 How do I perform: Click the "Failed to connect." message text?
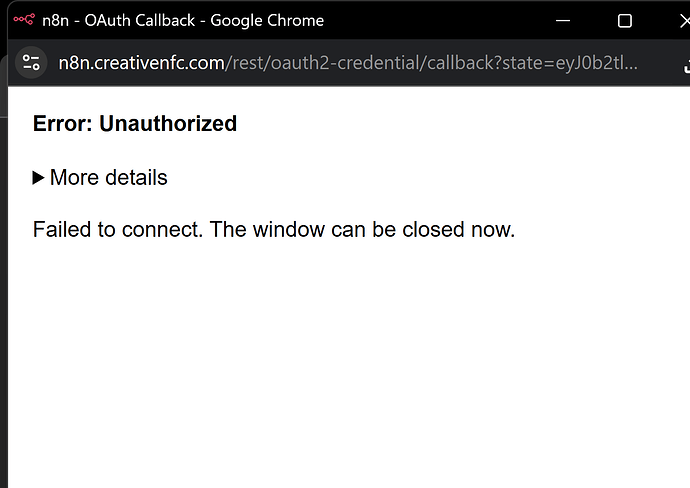[118, 230]
